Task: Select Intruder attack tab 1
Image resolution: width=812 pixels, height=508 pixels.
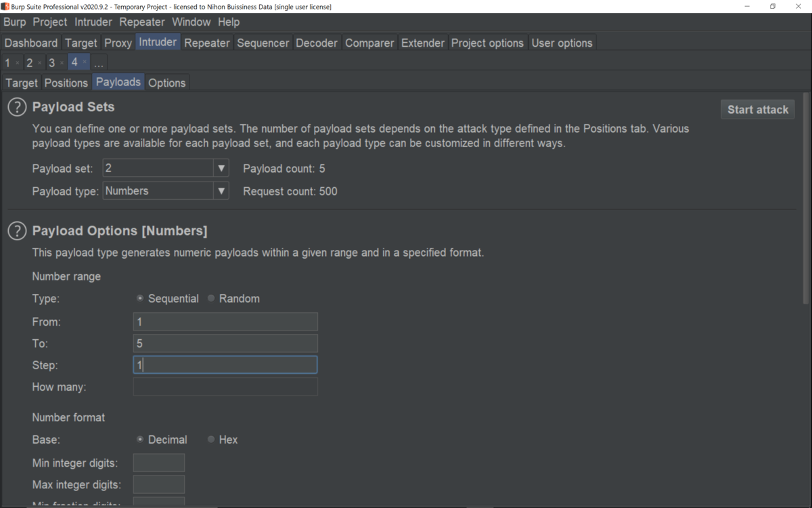Action: 7,63
